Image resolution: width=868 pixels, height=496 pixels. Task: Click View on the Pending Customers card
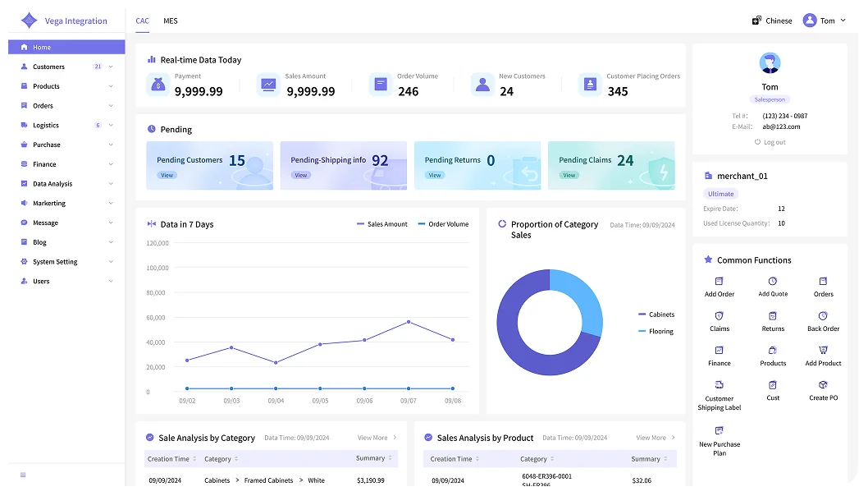click(x=167, y=175)
